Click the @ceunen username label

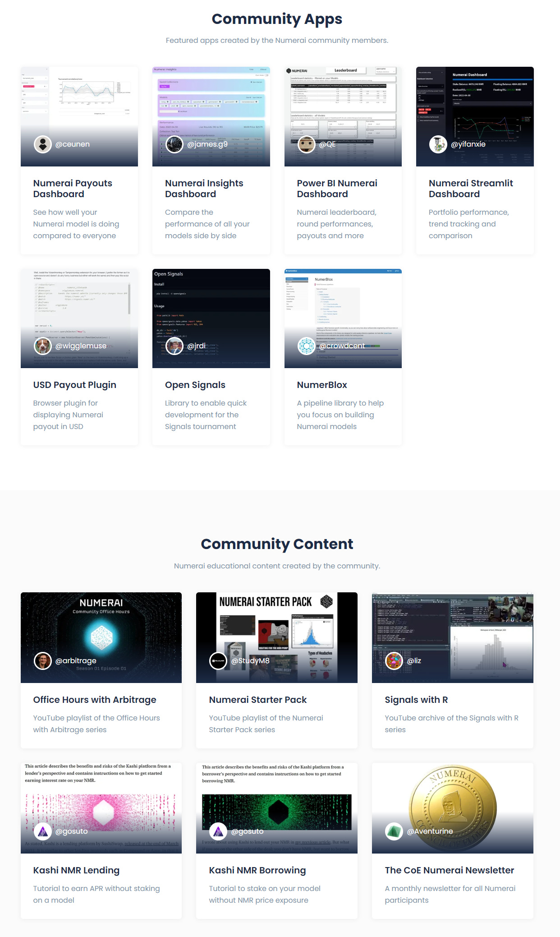tap(73, 144)
